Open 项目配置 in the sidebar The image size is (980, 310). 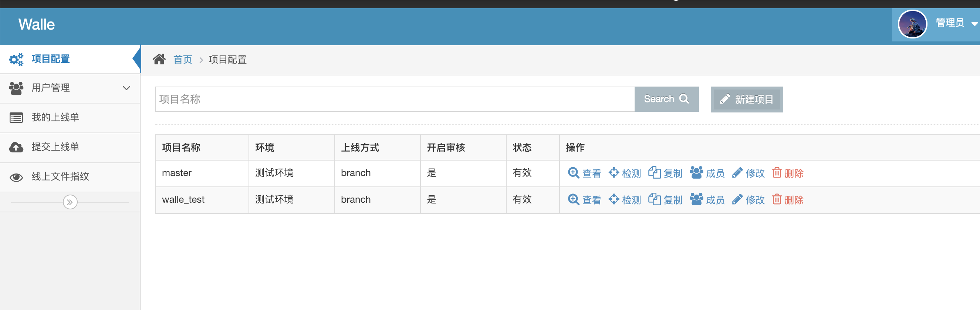[x=50, y=59]
